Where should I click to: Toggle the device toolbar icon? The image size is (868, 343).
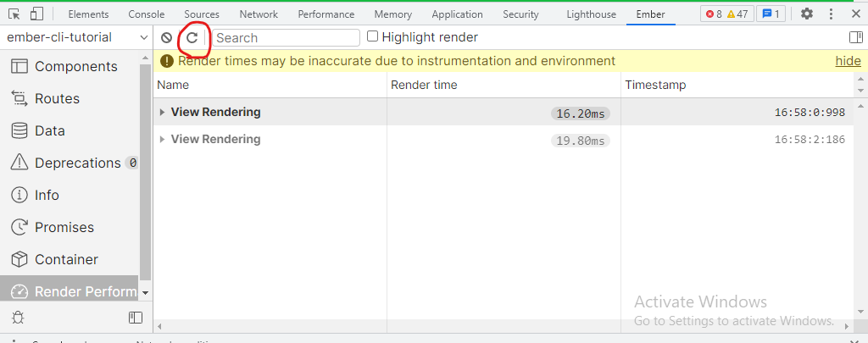(x=36, y=14)
